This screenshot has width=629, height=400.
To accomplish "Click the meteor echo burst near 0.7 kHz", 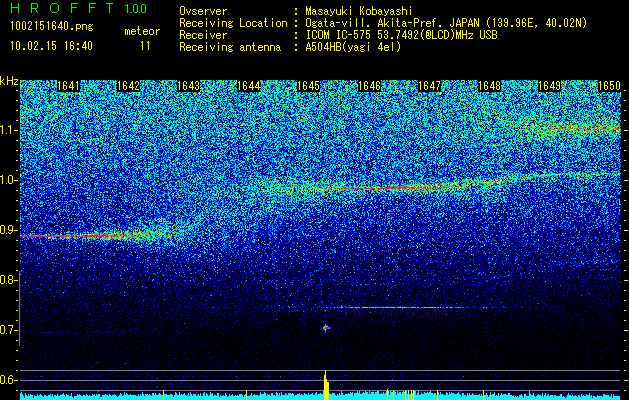I will click(x=326, y=328).
